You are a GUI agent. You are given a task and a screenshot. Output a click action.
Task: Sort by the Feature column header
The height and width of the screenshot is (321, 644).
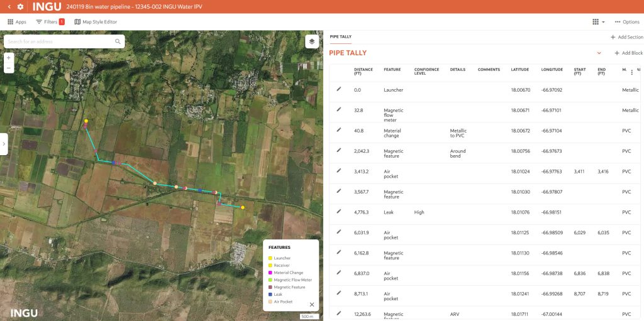392,70
